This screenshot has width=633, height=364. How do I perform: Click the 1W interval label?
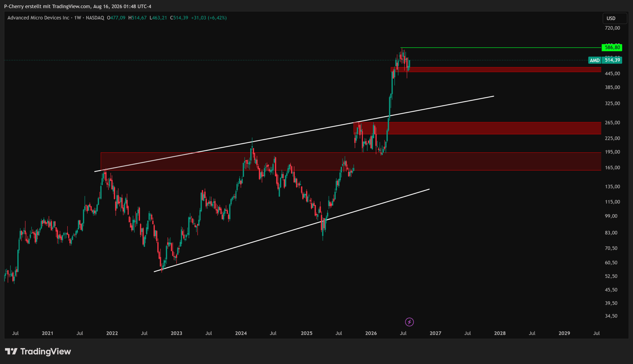tap(78, 18)
